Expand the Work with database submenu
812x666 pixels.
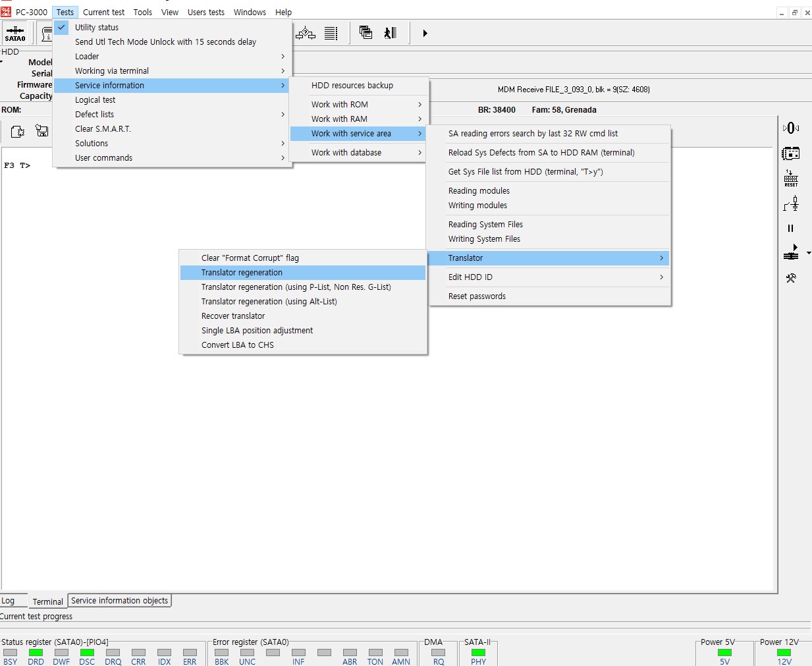coord(360,152)
